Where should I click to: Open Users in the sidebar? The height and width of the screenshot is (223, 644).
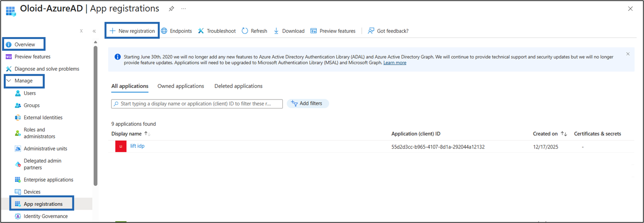[30, 93]
